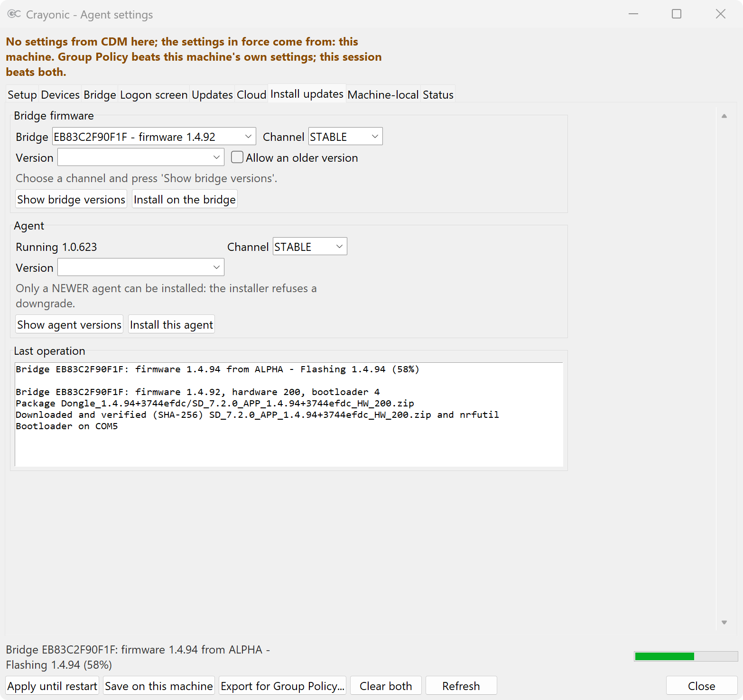Click 'Install this agent' button

click(171, 324)
